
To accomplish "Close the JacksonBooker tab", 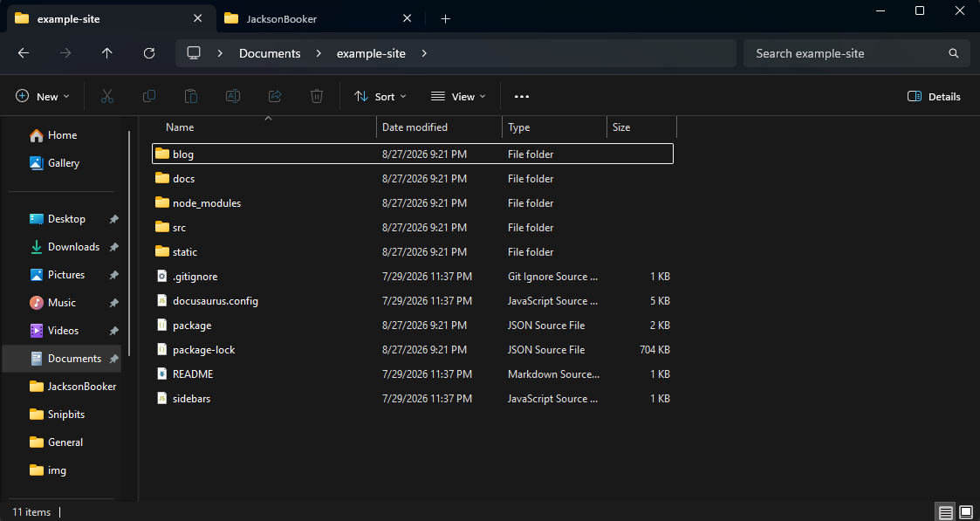I will [x=407, y=18].
